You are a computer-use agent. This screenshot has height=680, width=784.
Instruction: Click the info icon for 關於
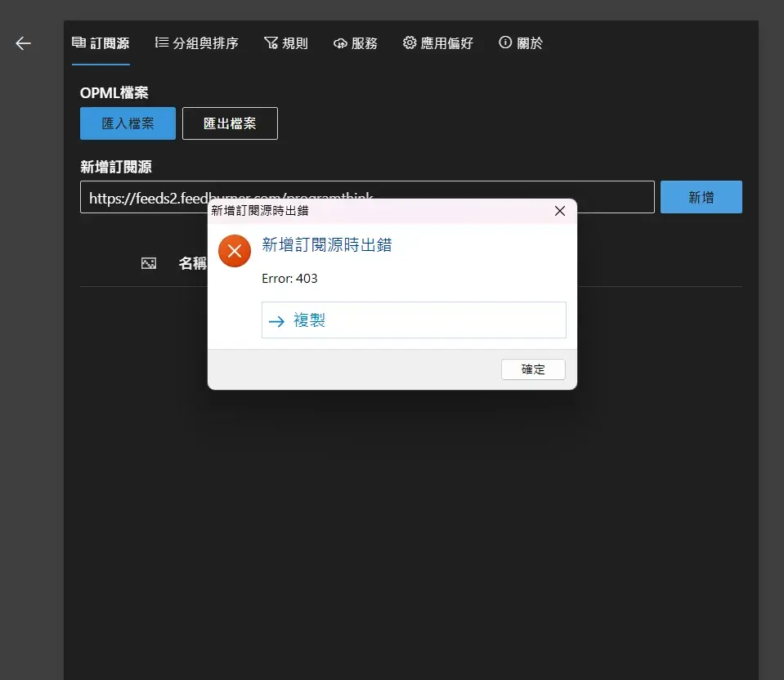(505, 42)
